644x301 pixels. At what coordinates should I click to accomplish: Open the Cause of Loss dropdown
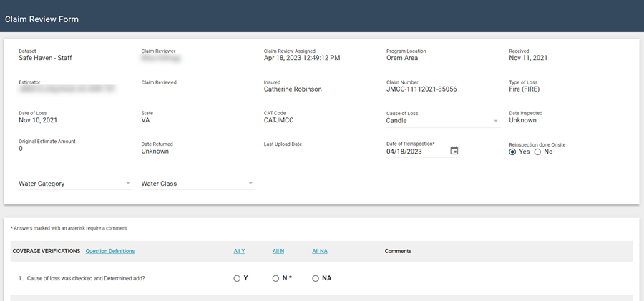[443, 121]
